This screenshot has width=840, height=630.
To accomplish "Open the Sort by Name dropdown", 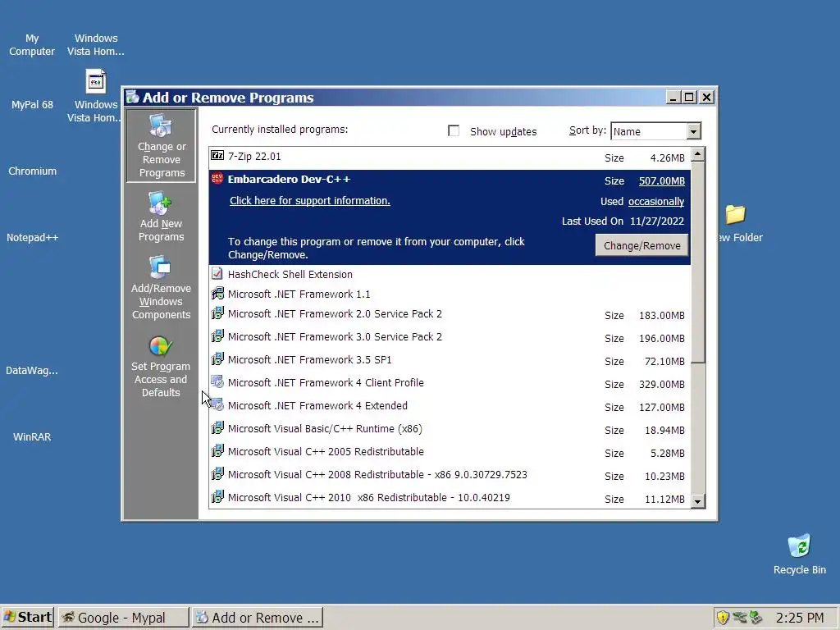I will [693, 131].
